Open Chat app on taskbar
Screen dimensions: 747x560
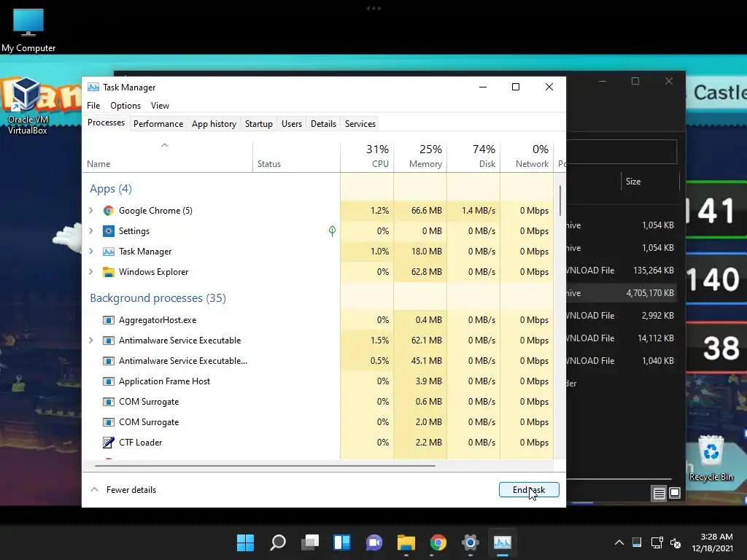[374, 542]
